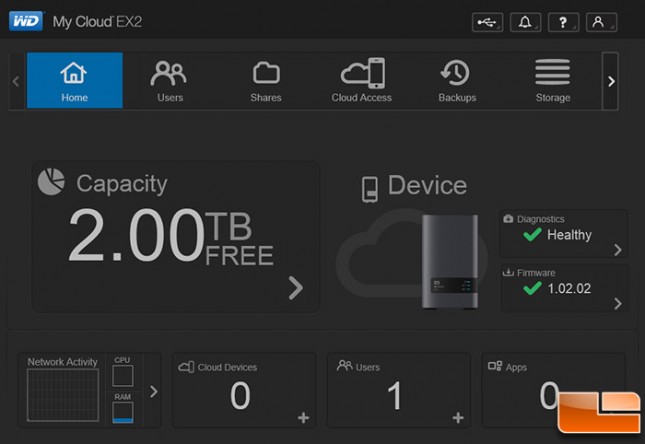Click the My Cloud EX2 title

point(97,22)
